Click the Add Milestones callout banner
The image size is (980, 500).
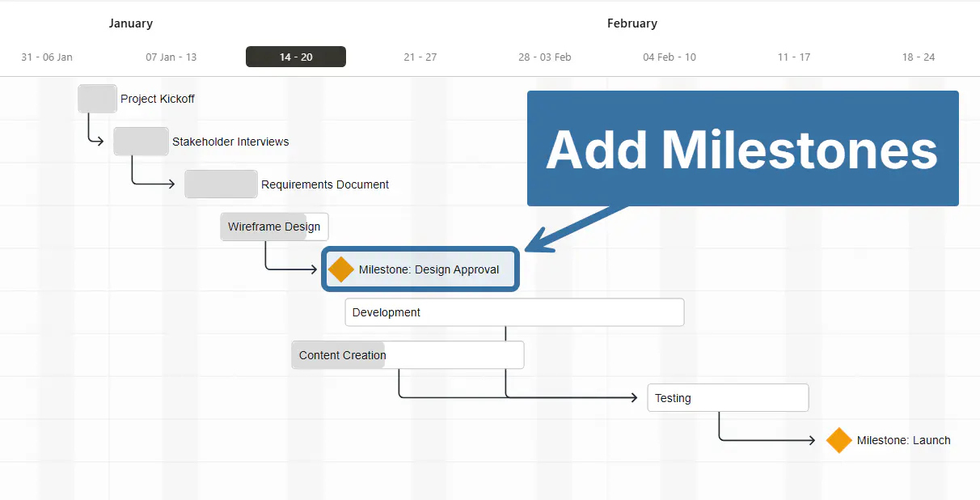[742, 149]
